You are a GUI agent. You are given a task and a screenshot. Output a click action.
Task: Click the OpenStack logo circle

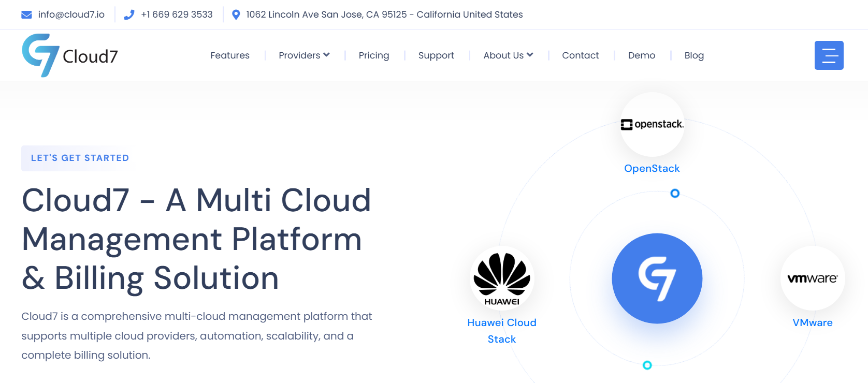tap(652, 124)
